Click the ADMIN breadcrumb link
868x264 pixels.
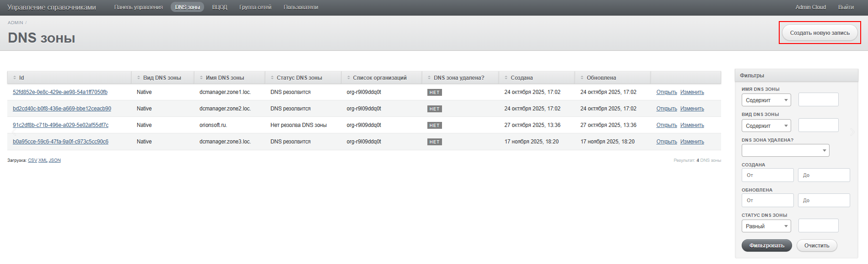[x=16, y=22]
